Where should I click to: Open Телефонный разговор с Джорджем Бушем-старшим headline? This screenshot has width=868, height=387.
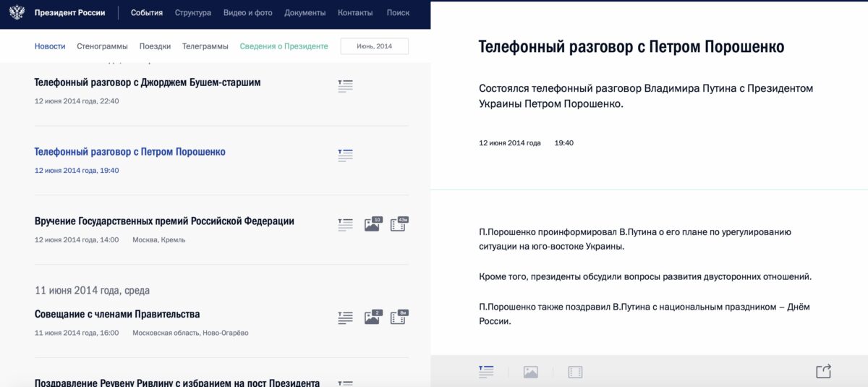tap(148, 82)
